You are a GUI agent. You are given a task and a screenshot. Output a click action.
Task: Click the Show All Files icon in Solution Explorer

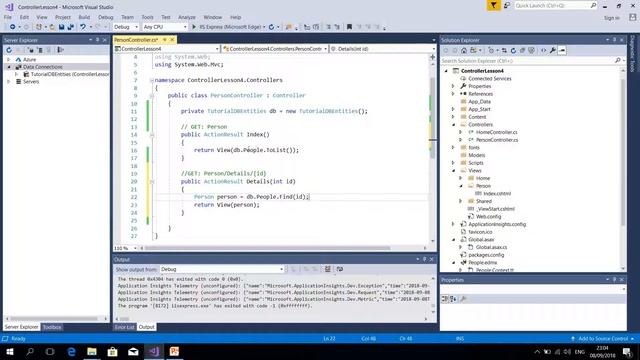531,51
